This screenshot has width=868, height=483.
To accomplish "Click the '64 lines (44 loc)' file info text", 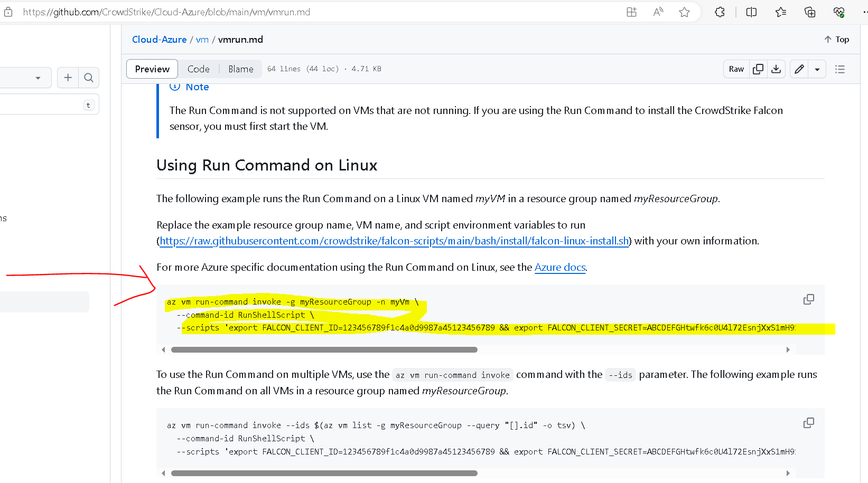I will click(x=303, y=69).
